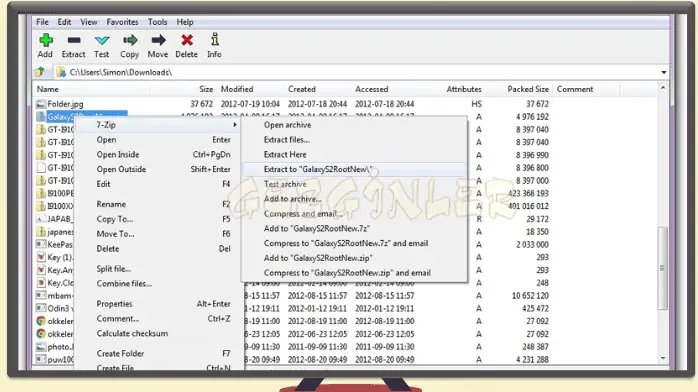
Task: Expand the address bar path dropdown
Action: pyautogui.click(x=663, y=72)
